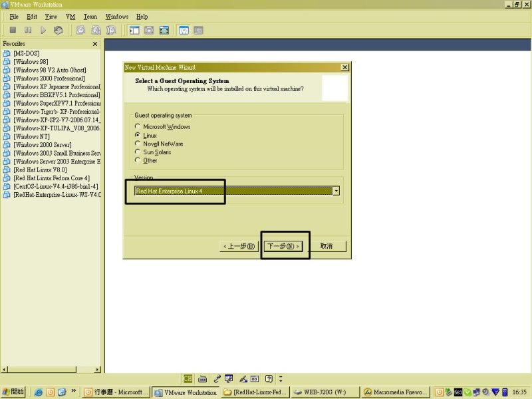
Task: Switch to WEB-320G (W:) taskbar button
Action: click(x=325, y=392)
